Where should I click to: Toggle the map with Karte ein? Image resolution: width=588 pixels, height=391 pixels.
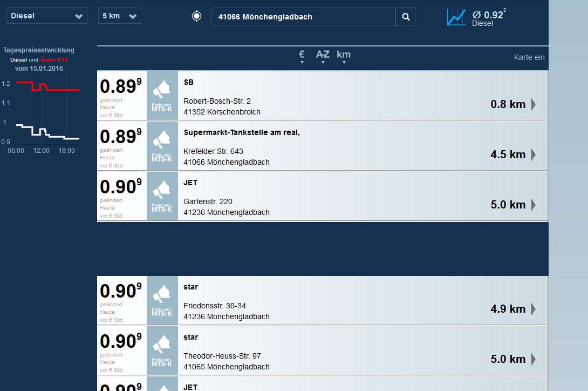[x=529, y=57]
